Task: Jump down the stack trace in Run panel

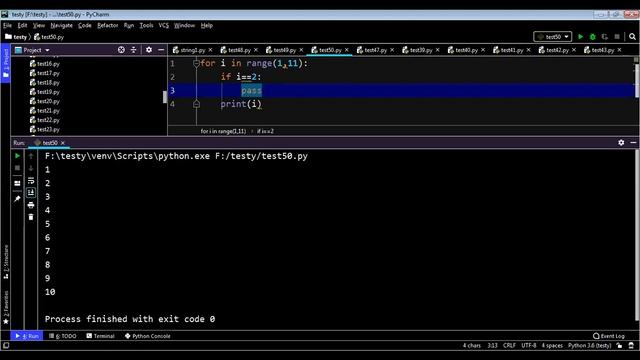Action: (31, 168)
